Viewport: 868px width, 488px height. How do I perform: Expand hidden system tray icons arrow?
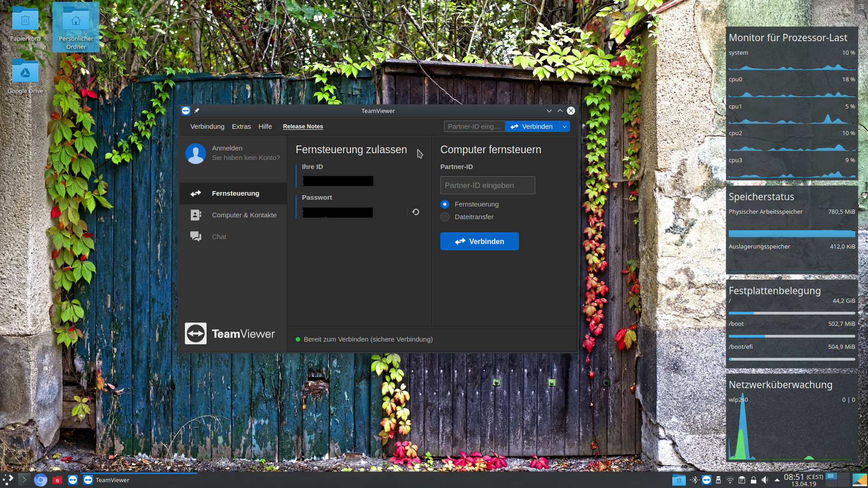(777, 480)
